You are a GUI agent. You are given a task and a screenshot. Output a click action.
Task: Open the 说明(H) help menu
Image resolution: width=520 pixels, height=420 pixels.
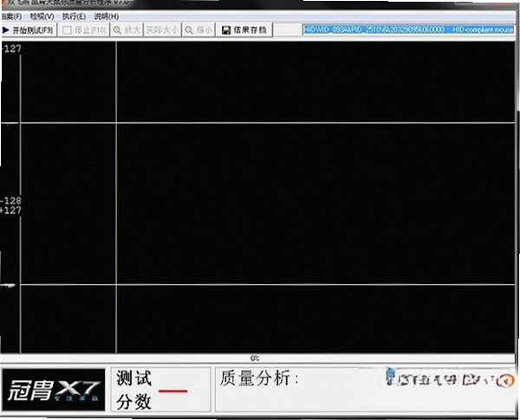pos(106,16)
